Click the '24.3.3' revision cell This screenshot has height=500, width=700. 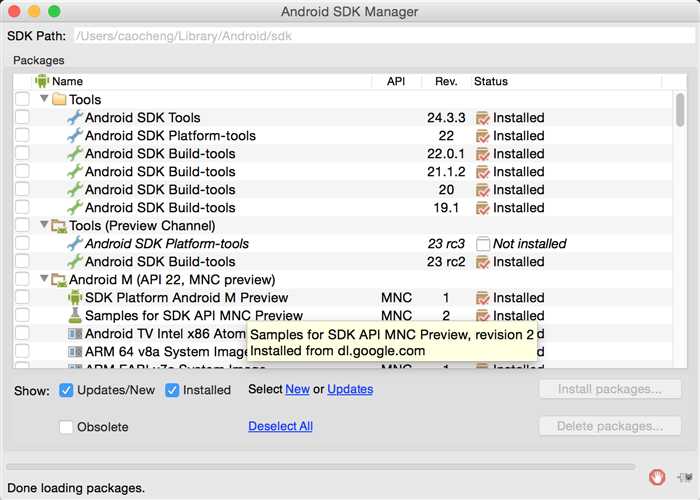[446, 117]
